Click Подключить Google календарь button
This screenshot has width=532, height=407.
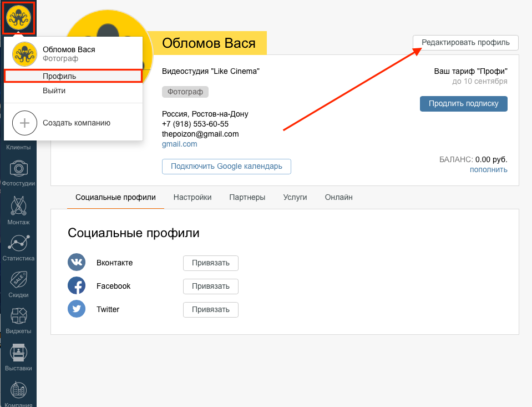[226, 167]
